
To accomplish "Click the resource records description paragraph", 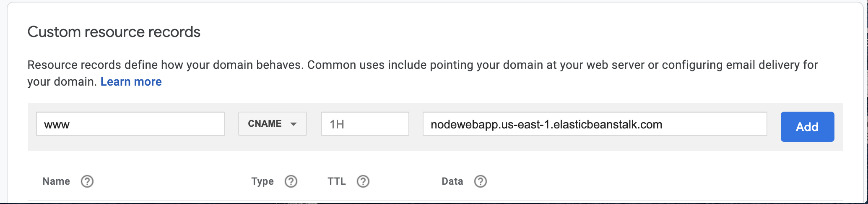I will click(x=419, y=65).
